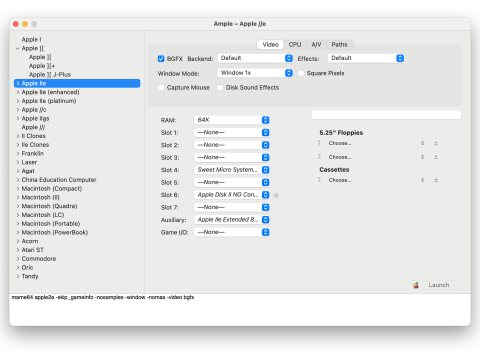Switch to the A/V tab
This screenshot has height=360, width=480.
[316, 45]
